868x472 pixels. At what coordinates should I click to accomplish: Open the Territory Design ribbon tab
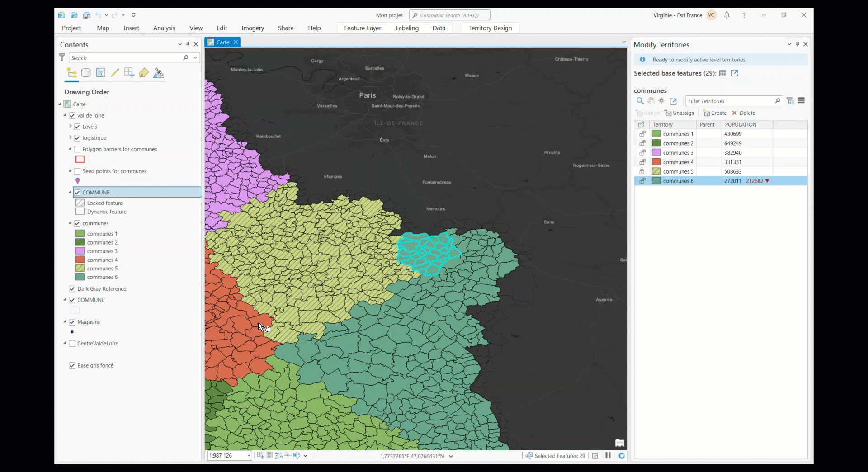(x=491, y=28)
